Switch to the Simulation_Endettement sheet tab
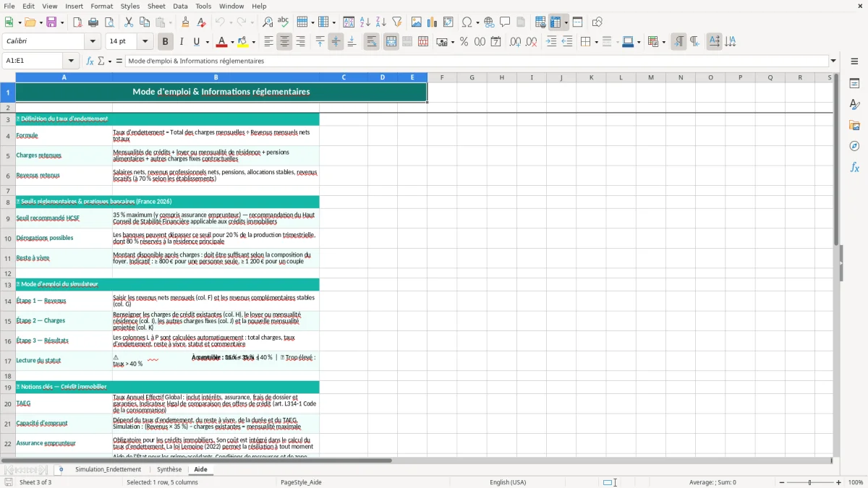Viewport: 868px width, 488px height. 109,469
